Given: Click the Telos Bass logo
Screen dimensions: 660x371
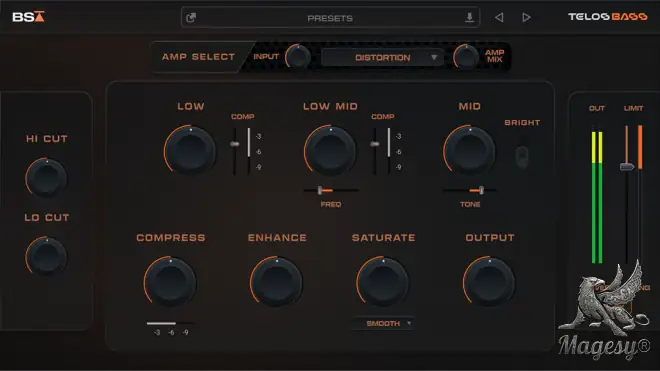Looking at the screenshot, I should (x=607, y=17).
